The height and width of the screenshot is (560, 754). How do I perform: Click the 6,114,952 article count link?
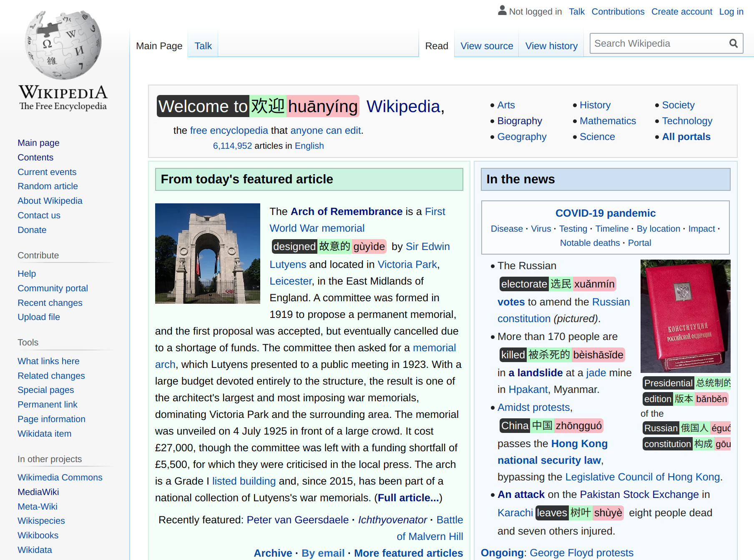tap(232, 146)
